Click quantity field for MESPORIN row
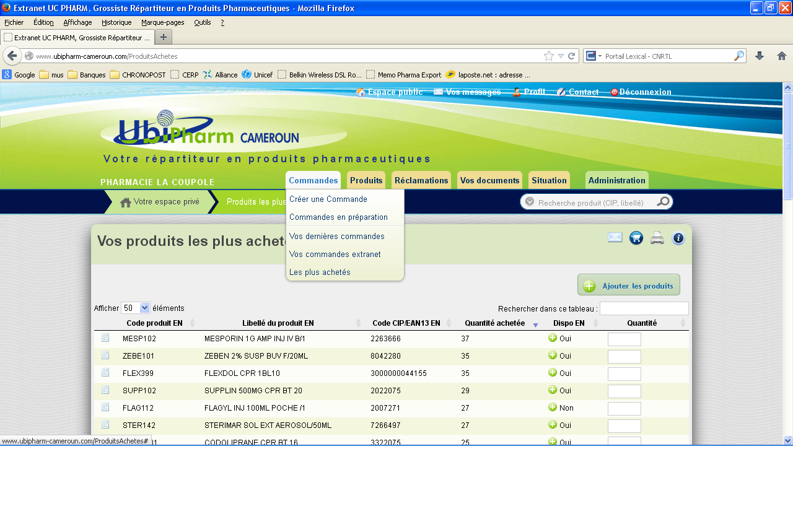The height and width of the screenshot is (532, 793). point(624,339)
